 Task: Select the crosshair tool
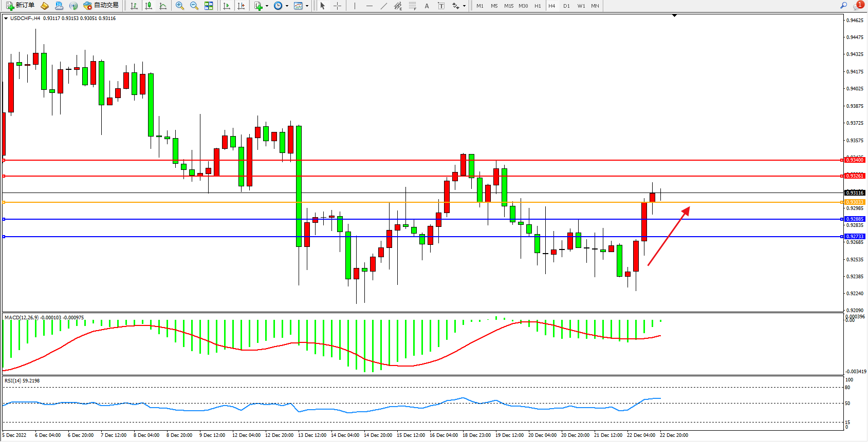tap(338, 6)
